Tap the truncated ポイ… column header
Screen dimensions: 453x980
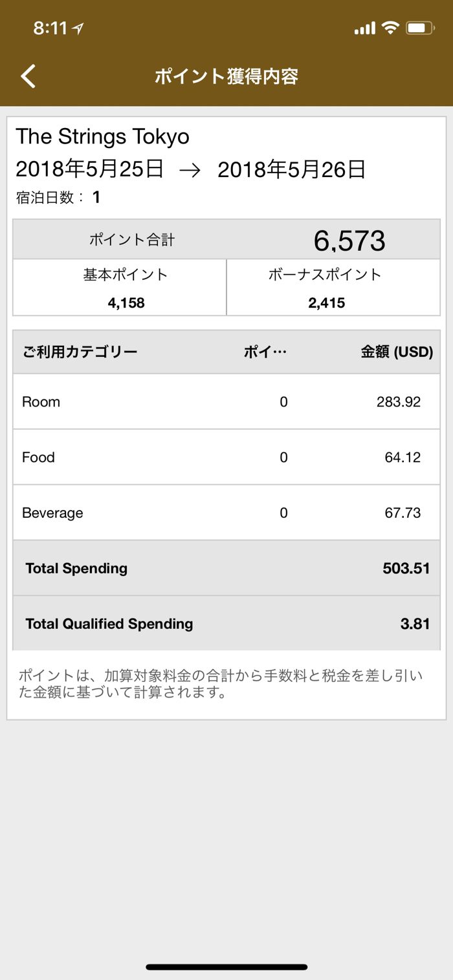pyautogui.click(x=265, y=352)
